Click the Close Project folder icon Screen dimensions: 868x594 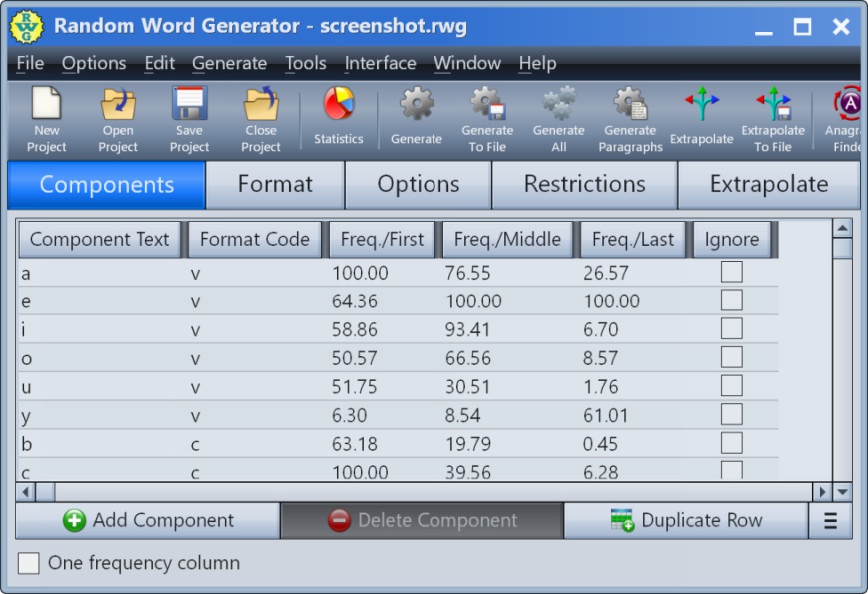[x=261, y=105]
